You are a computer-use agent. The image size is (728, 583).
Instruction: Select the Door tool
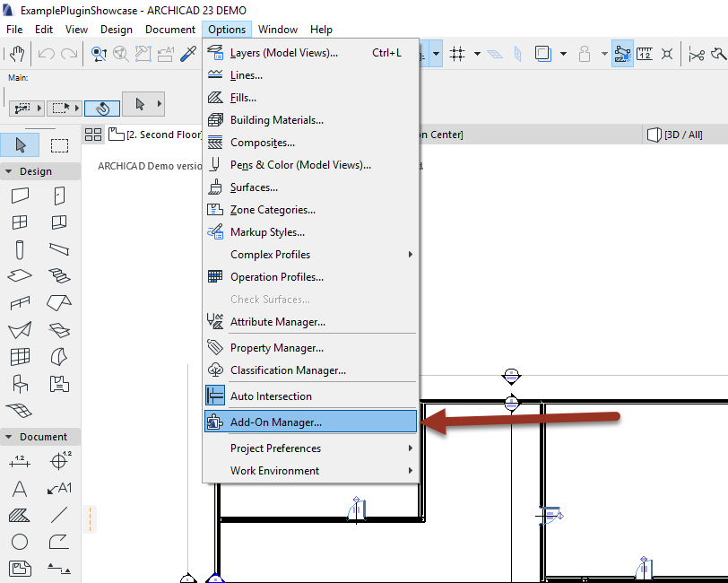pos(59,196)
